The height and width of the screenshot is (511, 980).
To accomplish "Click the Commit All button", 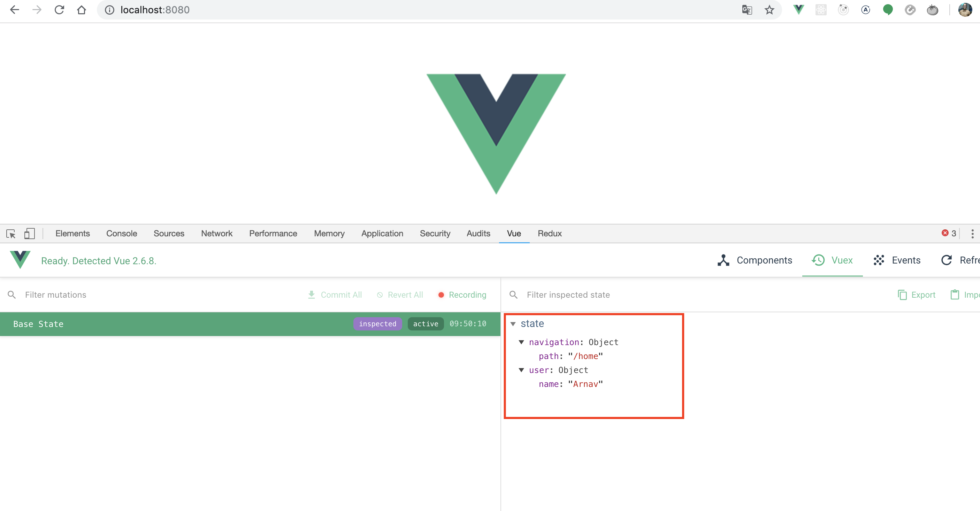I will 335,295.
